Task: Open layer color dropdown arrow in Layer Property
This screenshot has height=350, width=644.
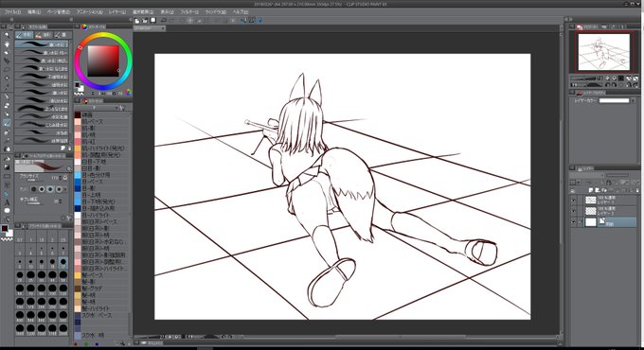Action: (633, 100)
